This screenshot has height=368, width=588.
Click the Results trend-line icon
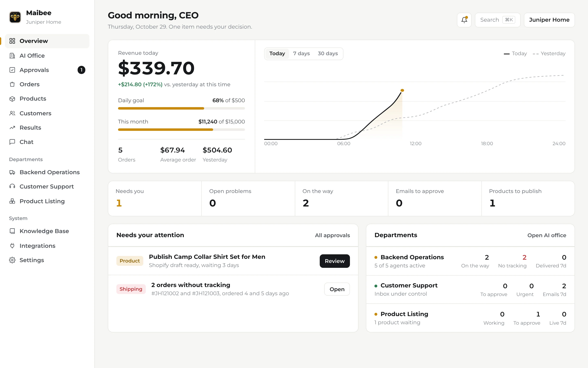click(12, 128)
